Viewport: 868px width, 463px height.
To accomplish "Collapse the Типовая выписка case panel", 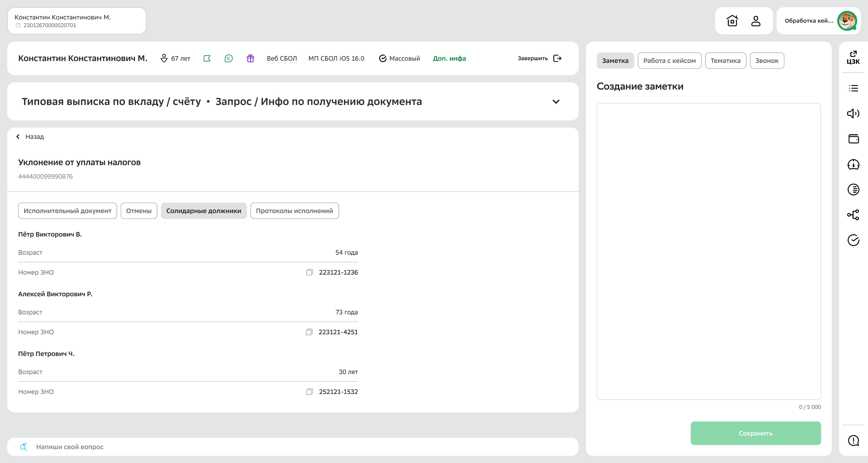I will [x=556, y=101].
